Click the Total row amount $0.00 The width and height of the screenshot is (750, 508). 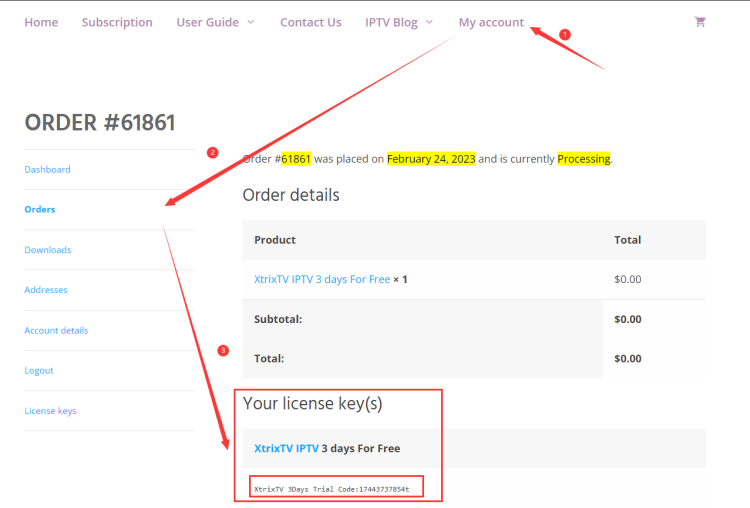(x=628, y=358)
